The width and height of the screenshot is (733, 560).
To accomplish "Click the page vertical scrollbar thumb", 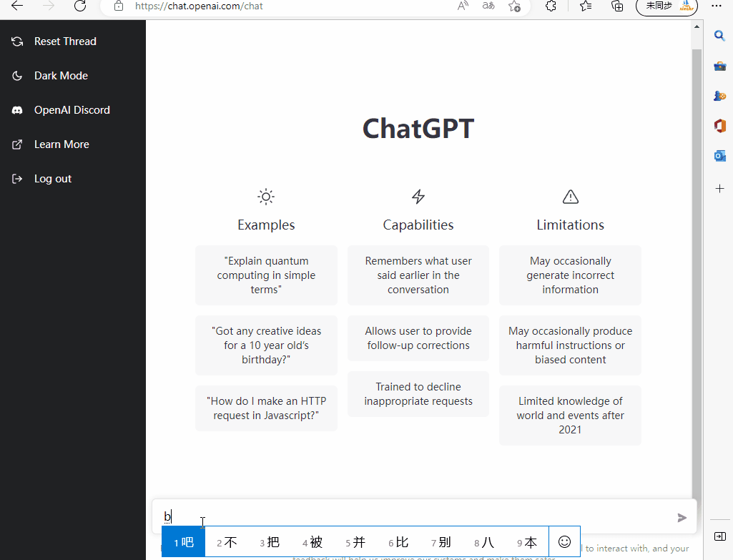I will tap(697, 273).
